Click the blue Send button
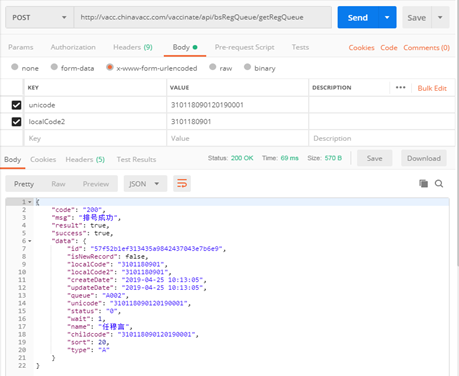The height and width of the screenshot is (376, 459). coord(358,17)
